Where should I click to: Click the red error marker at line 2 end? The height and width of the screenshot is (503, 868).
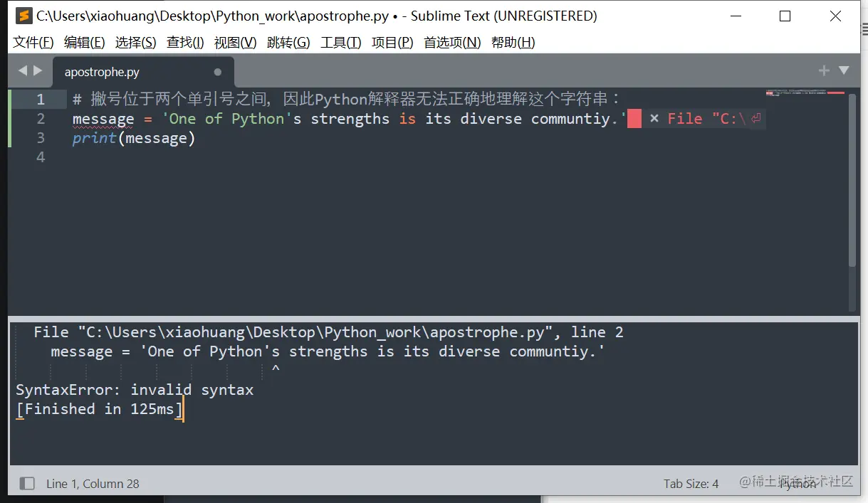[634, 119]
